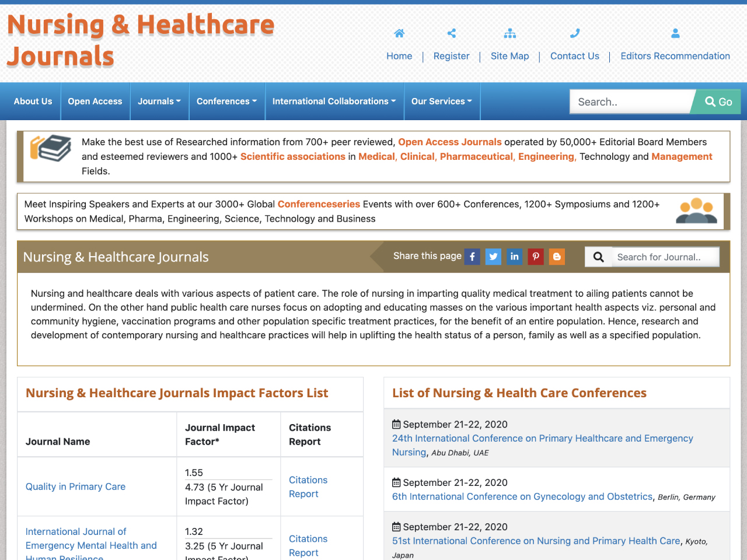Share this page on Pinterest
747x560 pixels.
click(x=536, y=257)
